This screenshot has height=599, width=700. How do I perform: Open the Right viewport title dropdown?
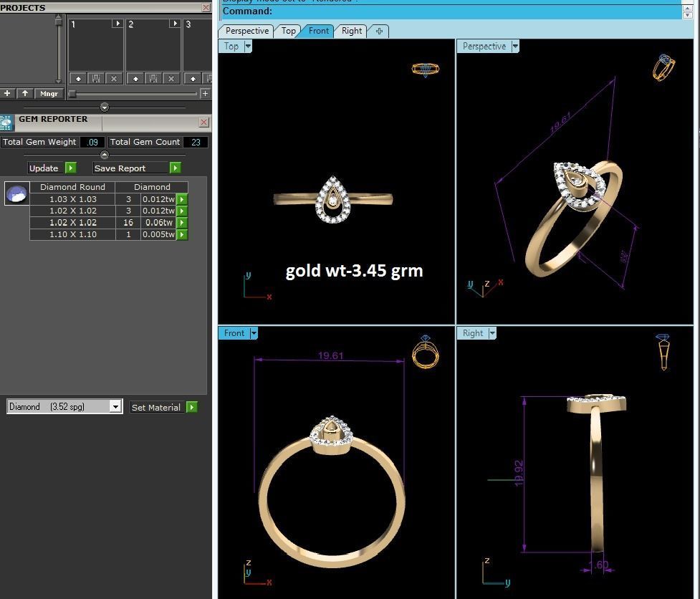coord(492,333)
